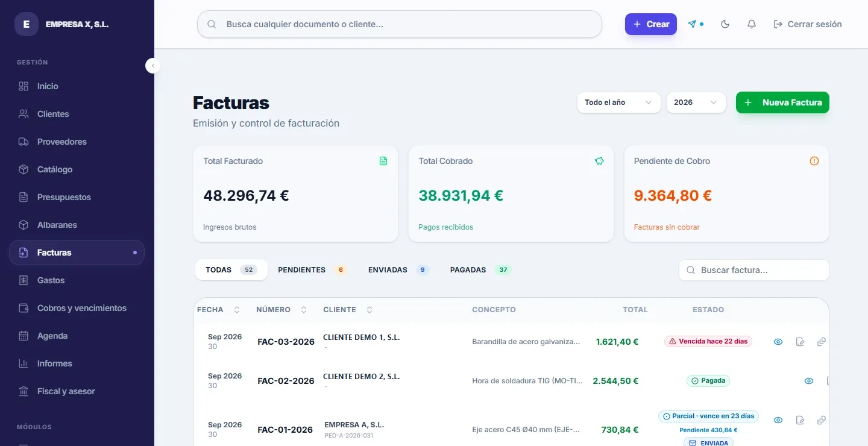Click the paper plane send icon

point(692,24)
